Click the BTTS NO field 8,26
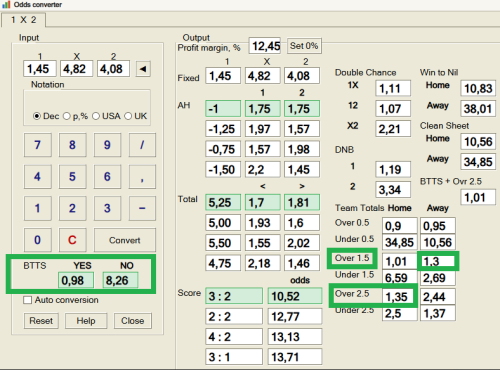The height and width of the screenshot is (370, 500). [x=120, y=280]
